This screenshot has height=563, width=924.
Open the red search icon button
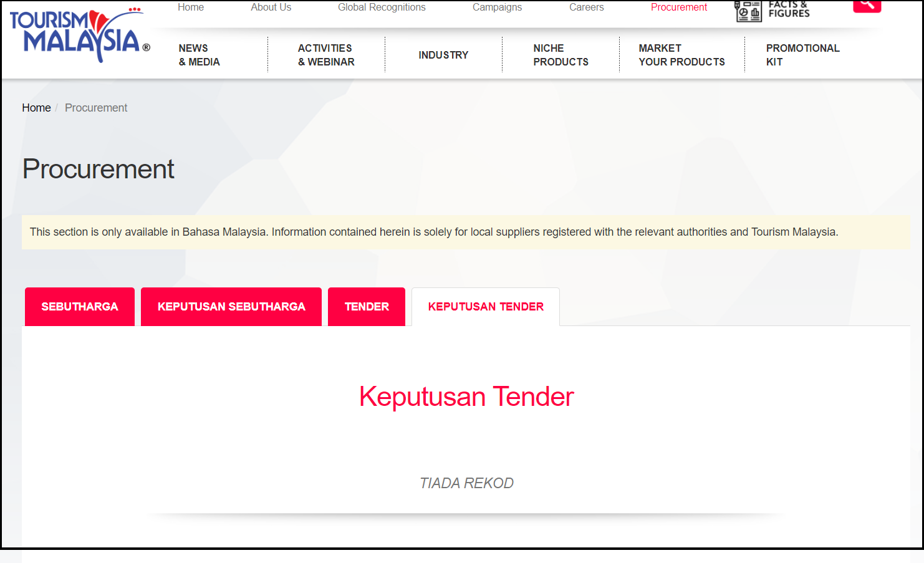(867, 6)
